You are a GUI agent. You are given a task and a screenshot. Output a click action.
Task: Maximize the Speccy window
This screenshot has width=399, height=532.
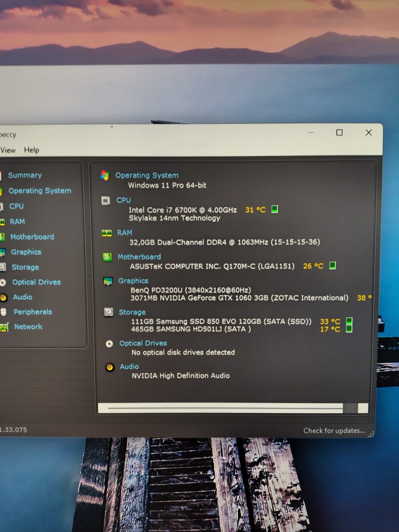(x=340, y=133)
